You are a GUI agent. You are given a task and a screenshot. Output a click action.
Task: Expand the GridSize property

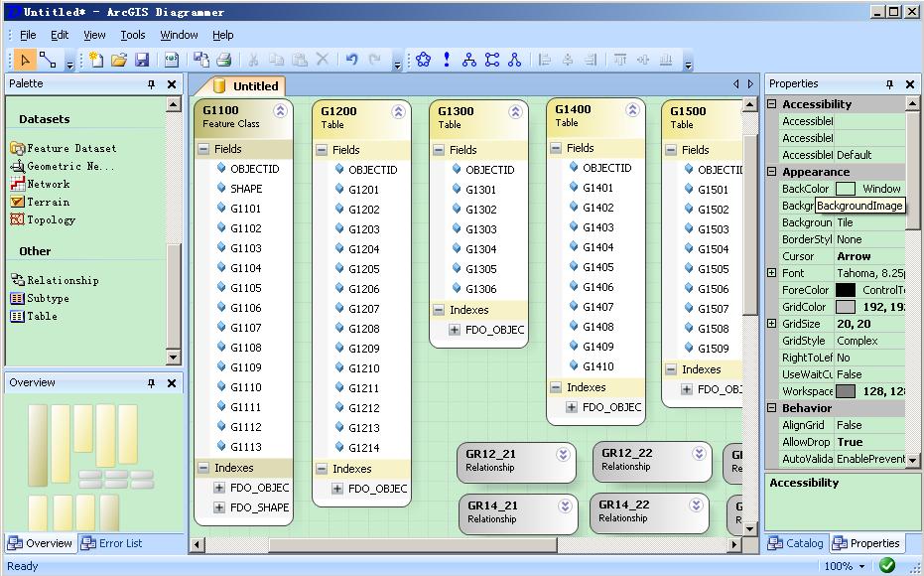coord(771,324)
